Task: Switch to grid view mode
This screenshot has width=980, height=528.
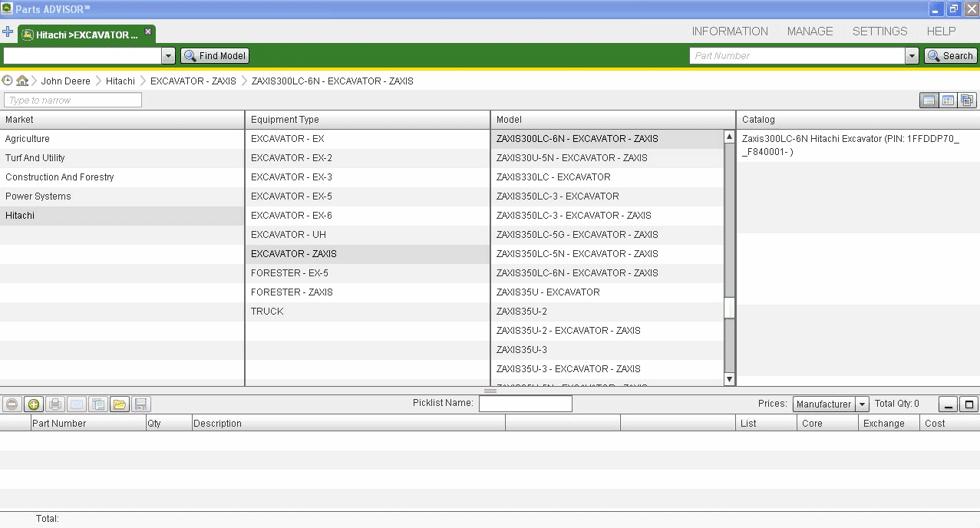Action: [949, 100]
